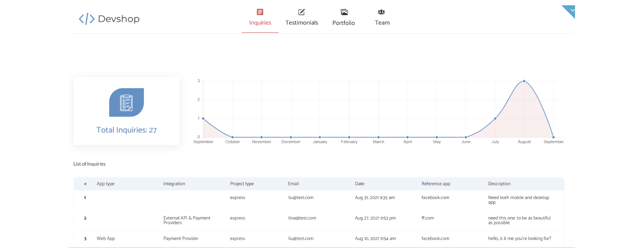Viewport: 644px width, 251px height.
Task: Click the July data point on chart
Action: tap(495, 118)
